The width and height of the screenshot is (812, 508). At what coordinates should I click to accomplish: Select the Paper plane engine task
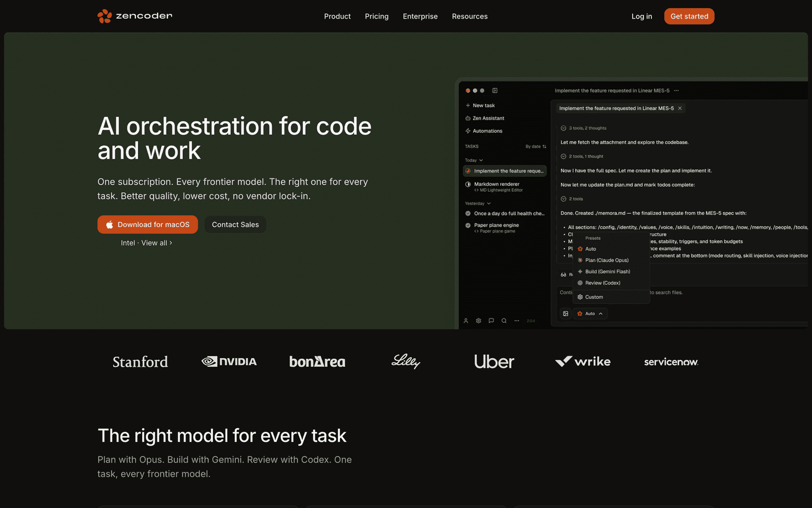(x=505, y=228)
